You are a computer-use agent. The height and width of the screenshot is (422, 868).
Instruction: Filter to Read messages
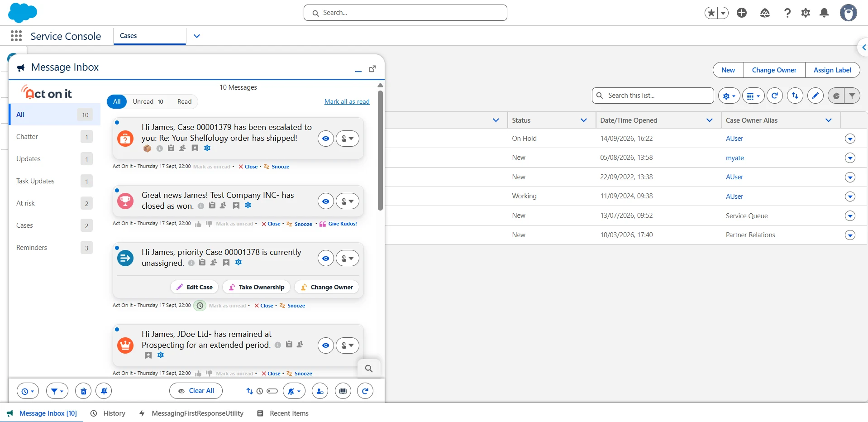(184, 101)
